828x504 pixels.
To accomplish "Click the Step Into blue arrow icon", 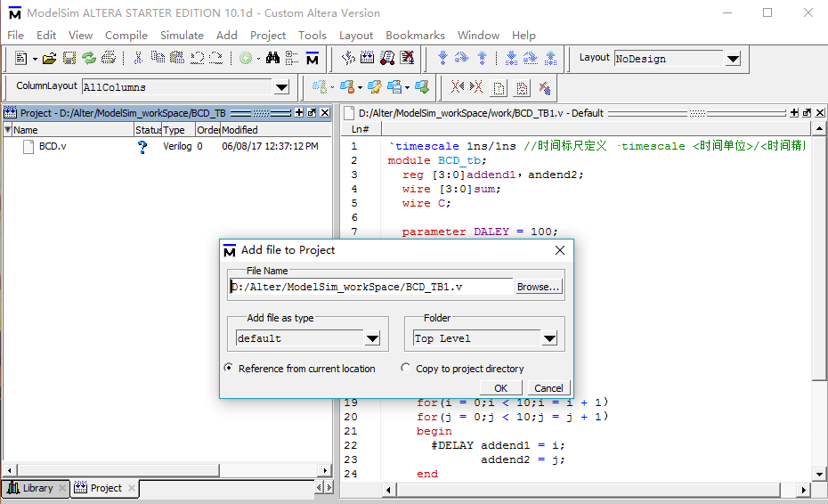I will point(442,58).
